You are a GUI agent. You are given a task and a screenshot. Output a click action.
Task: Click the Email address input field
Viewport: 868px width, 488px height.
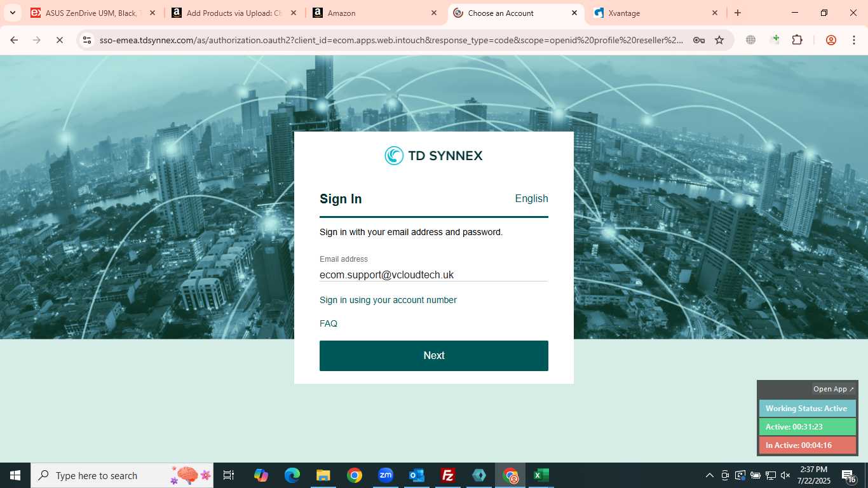click(433, 274)
